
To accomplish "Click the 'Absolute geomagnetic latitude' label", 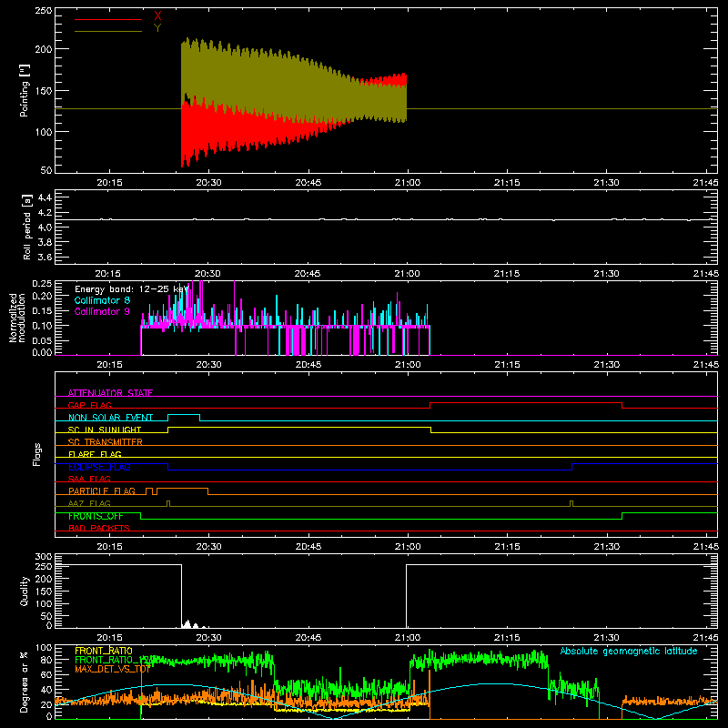I will point(629,651).
